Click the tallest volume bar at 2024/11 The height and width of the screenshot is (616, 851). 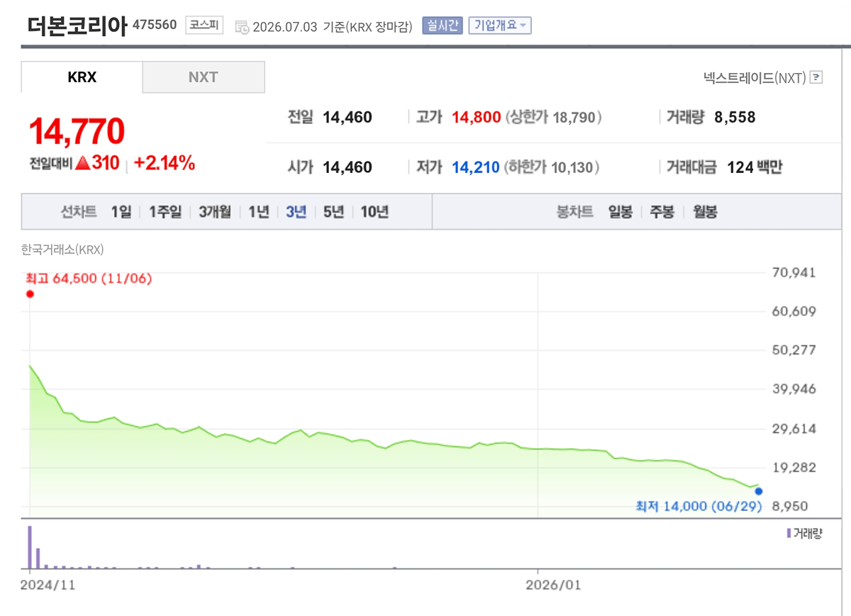click(30, 547)
